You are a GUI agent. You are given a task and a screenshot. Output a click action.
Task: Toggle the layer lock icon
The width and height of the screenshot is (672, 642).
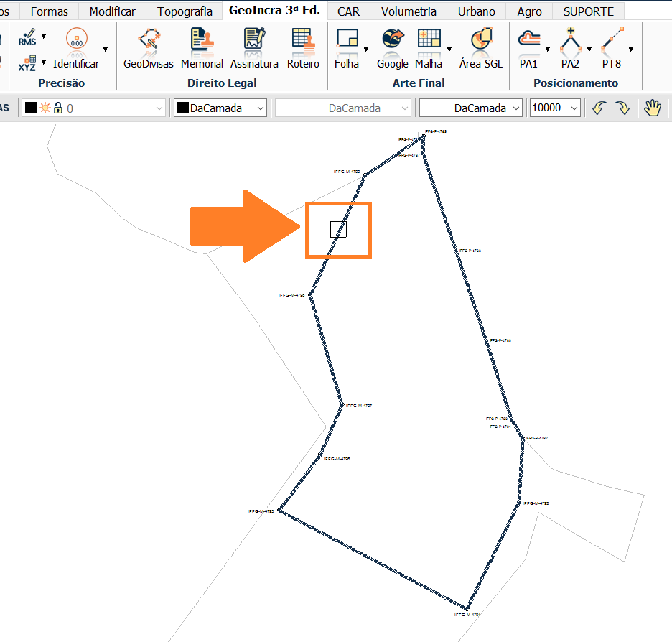pos(58,108)
